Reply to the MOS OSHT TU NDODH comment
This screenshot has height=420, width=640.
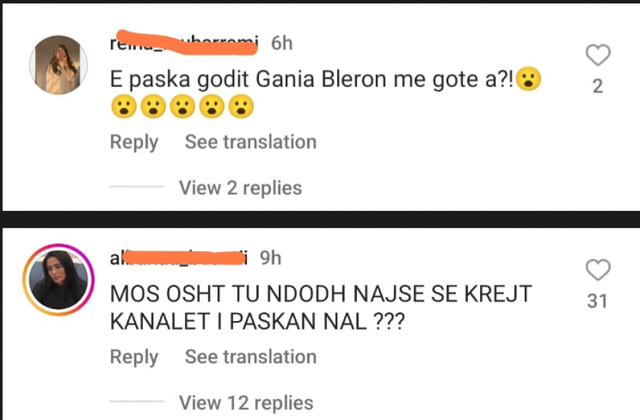coord(134,357)
